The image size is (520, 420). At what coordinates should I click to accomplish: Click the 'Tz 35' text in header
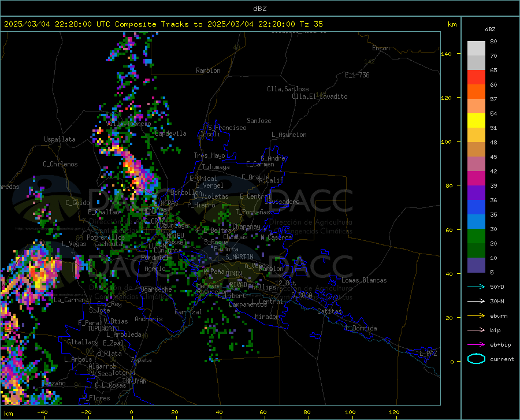point(311,24)
